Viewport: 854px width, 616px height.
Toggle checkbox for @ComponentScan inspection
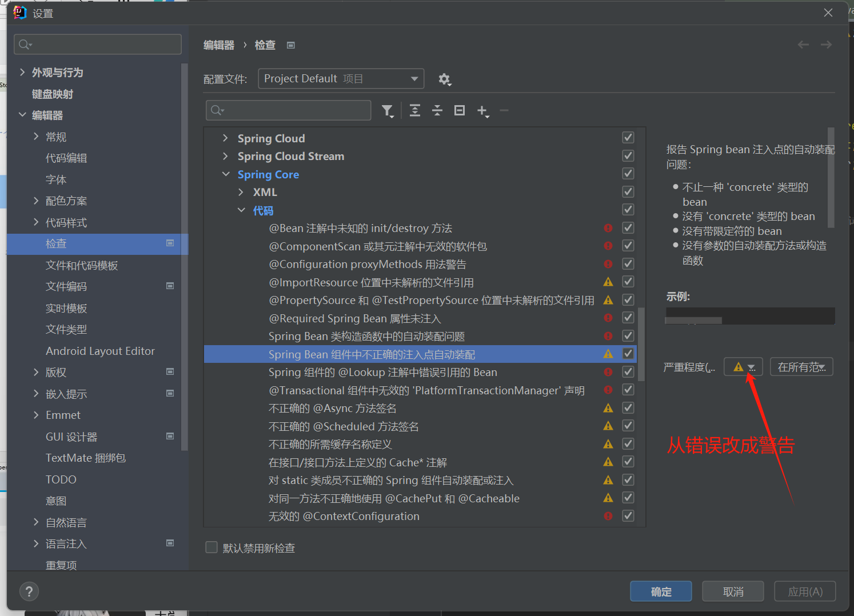click(x=628, y=246)
